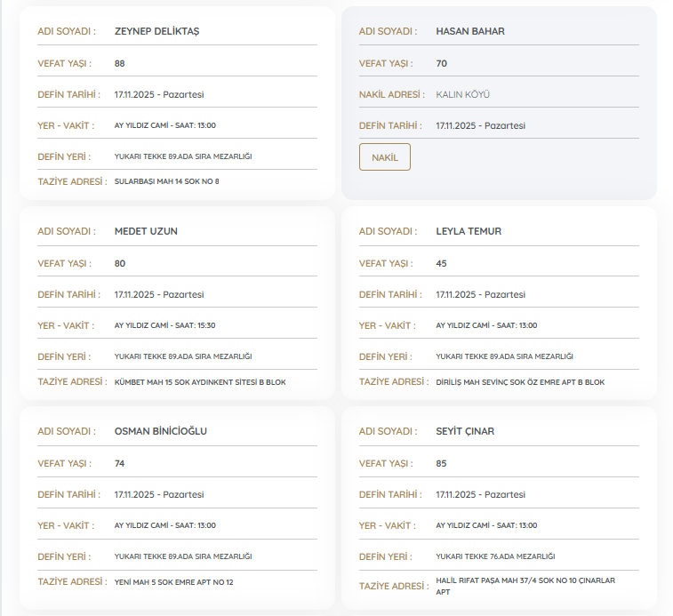Click the KALIN KÖYÜ transfer address
Image resolution: width=673 pixels, height=616 pixels.
click(x=462, y=94)
